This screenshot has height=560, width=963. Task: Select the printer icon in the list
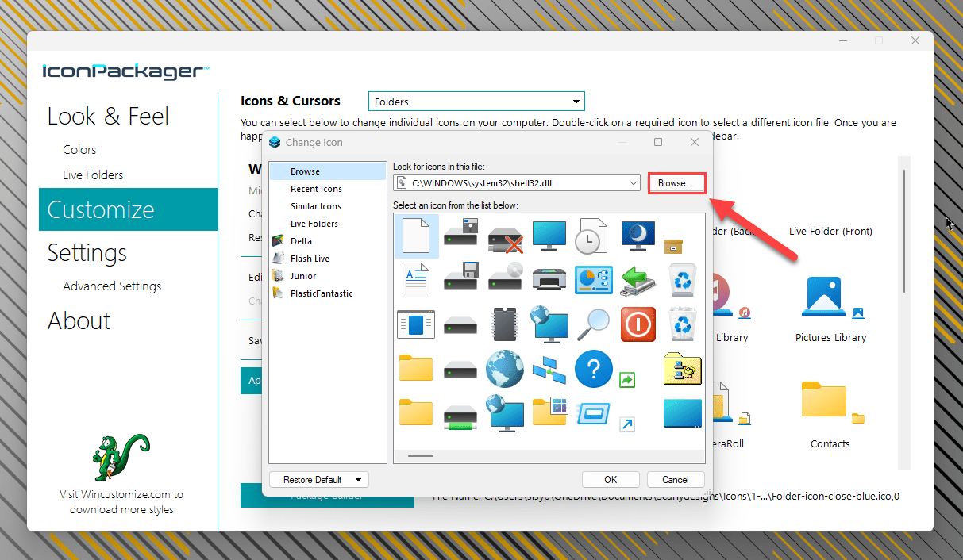549,280
